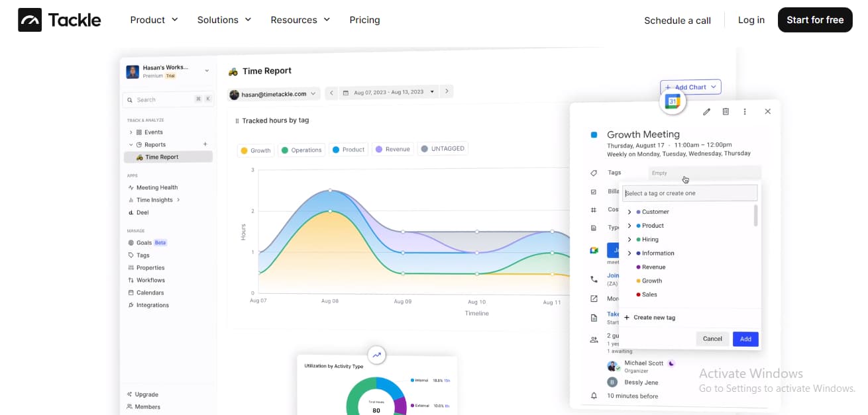Open the Deel app from the sidebar
This screenshot has width=868, height=415.
[x=140, y=212]
